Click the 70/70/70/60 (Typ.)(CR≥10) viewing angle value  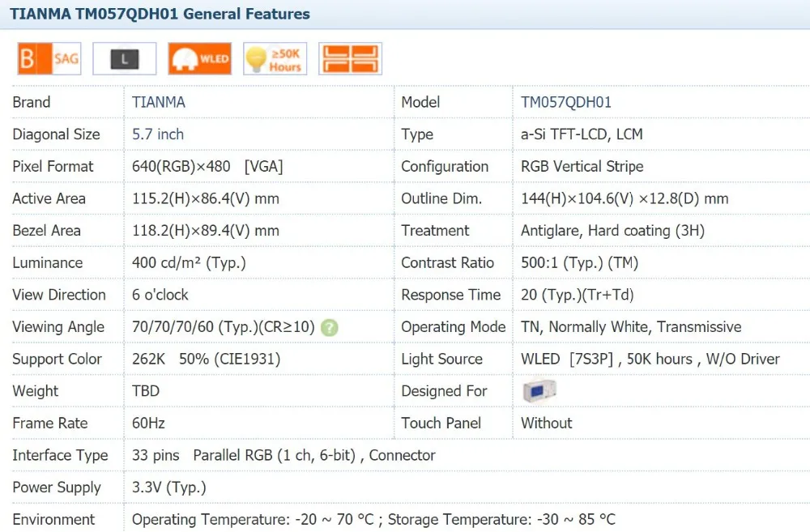[x=224, y=327]
